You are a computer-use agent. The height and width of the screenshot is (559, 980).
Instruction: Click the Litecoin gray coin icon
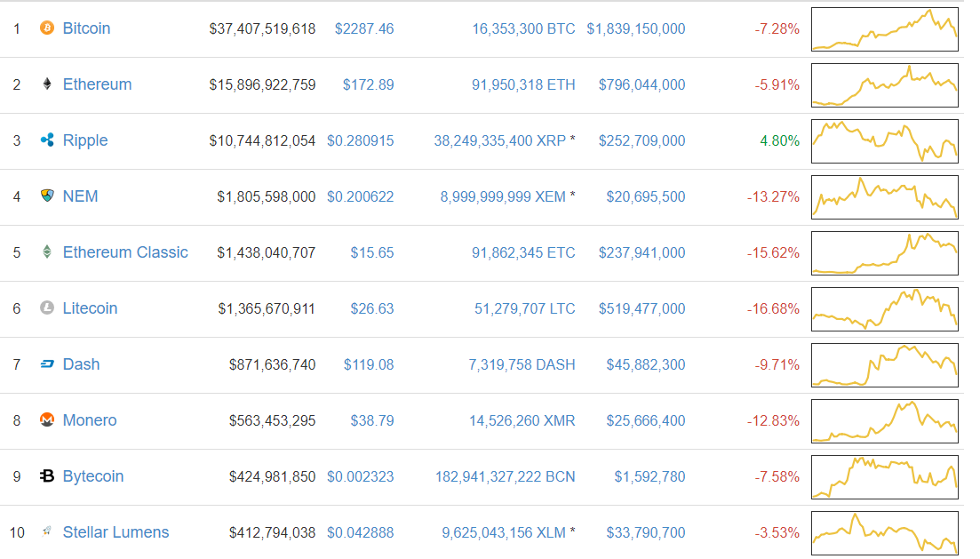pyautogui.click(x=47, y=308)
